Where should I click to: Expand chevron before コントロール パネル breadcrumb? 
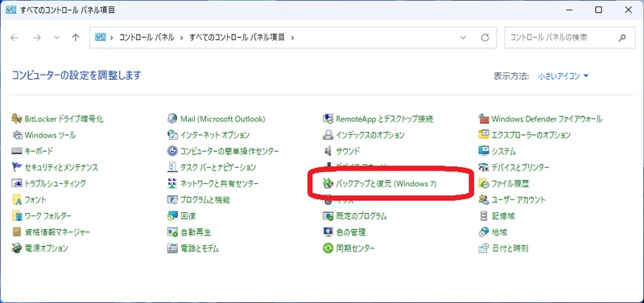tap(112, 38)
